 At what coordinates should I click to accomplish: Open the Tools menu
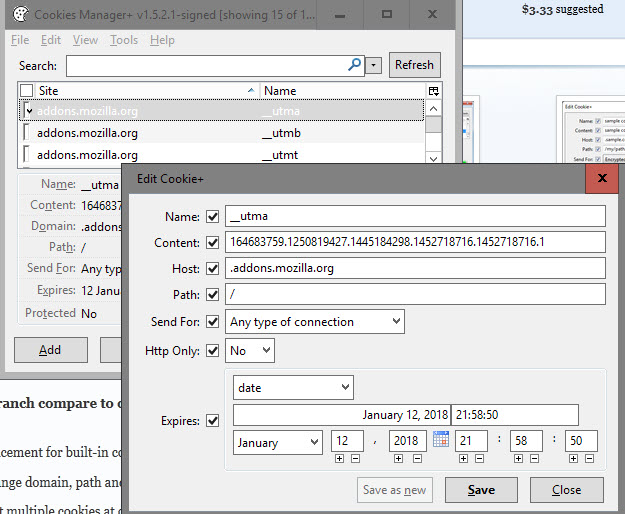coord(124,40)
